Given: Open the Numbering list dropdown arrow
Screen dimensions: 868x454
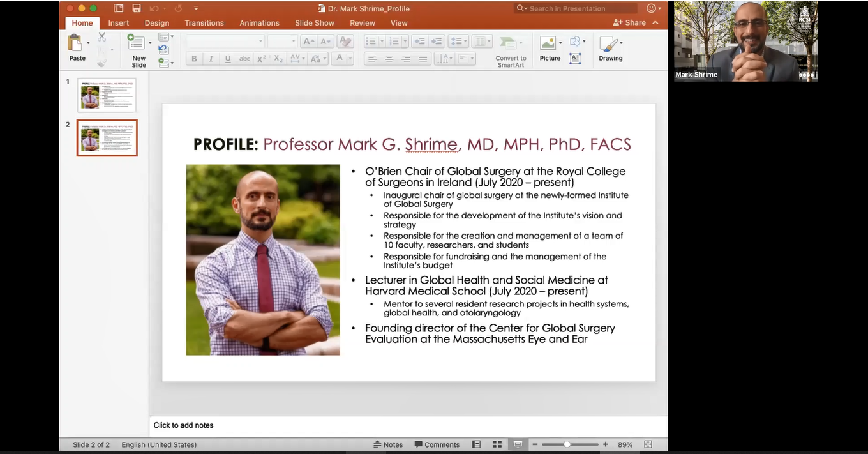Looking at the screenshot, I should pyautogui.click(x=406, y=42).
